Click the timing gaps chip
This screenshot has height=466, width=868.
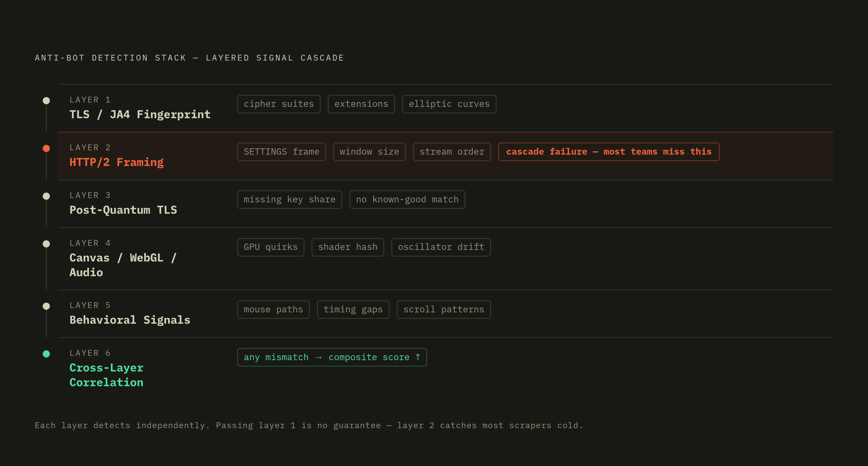(353, 309)
